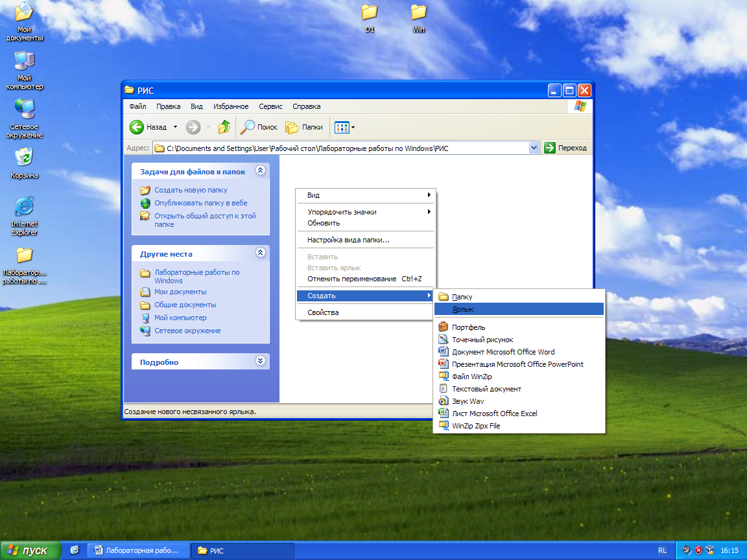Open Мои документы in Другие места
The height and width of the screenshot is (560, 747).
tap(180, 292)
